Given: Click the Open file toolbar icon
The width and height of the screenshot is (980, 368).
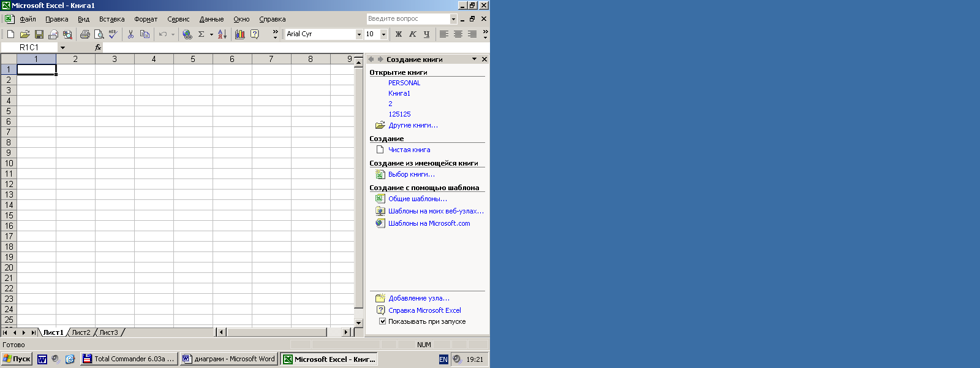Looking at the screenshot, I should [x=24, y=34].
